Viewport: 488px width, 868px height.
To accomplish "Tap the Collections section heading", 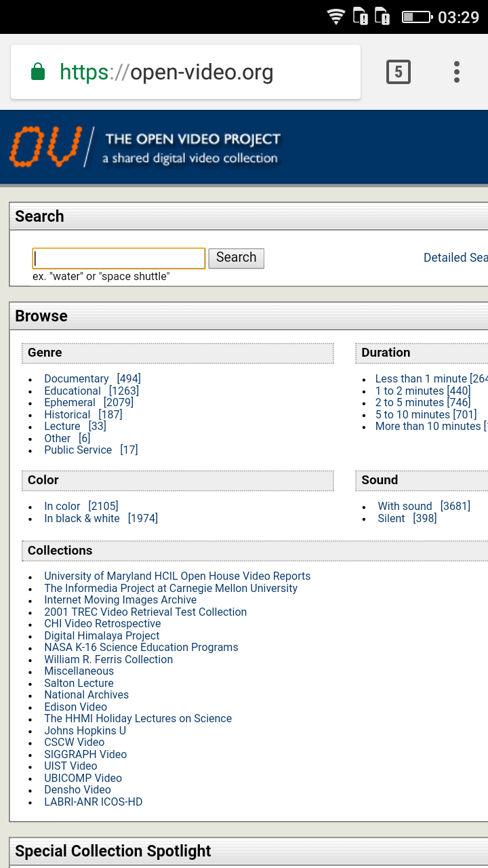I will [x=60, y=551].
